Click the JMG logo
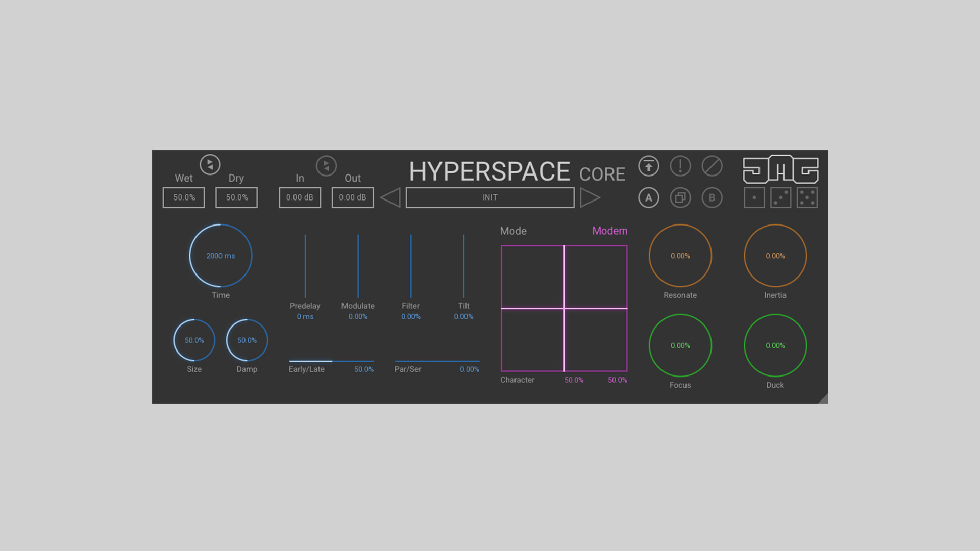Image resolution: width=980 pixels, height=551 pixels. coord(781,169)
